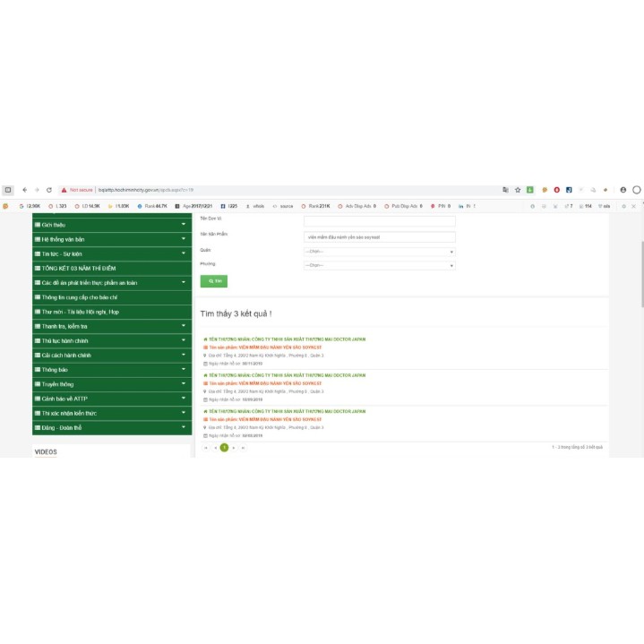
Task: Jump to first results page arrow
Action: 205,447
